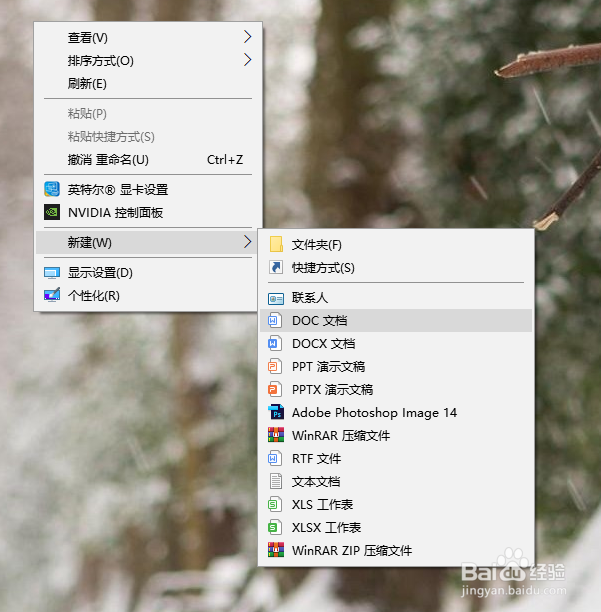
Task: Click the orange icon beside PPT 演示文稿
Action: coord(274,366)
